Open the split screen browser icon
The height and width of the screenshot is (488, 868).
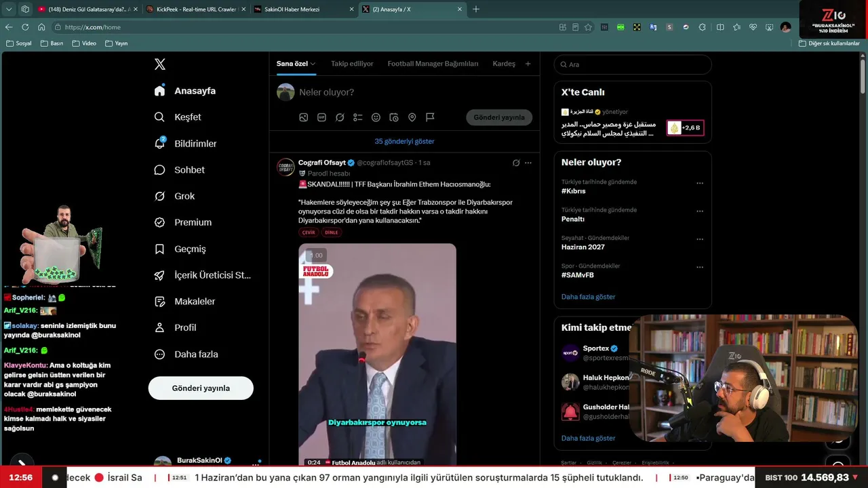tap(720, 27)
